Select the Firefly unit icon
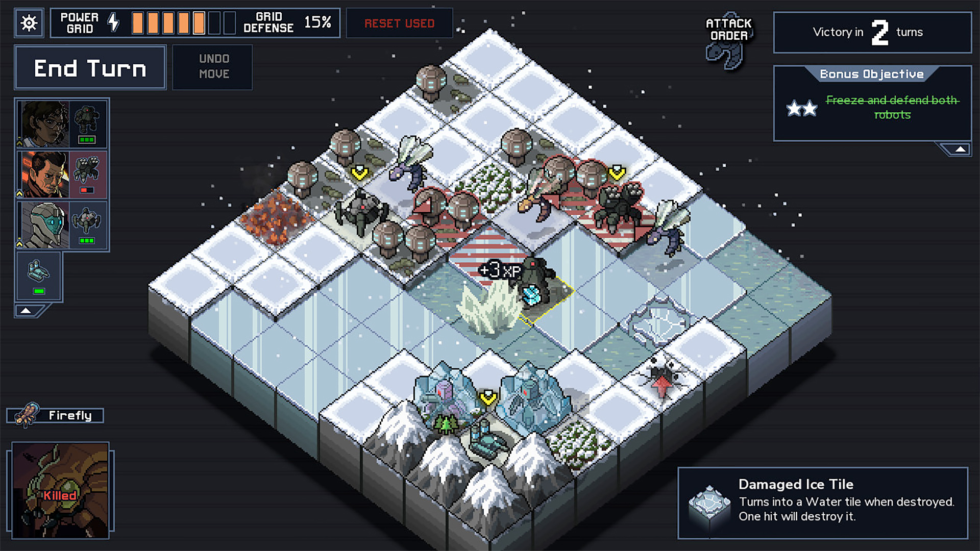This screenshot has width=980, height=551. 29,414
